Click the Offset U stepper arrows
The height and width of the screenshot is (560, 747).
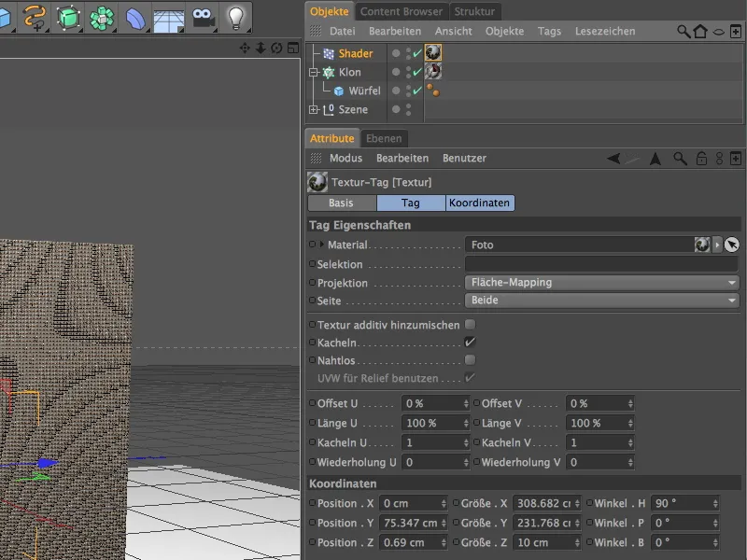pyautogui.click(x=466, y=403)
